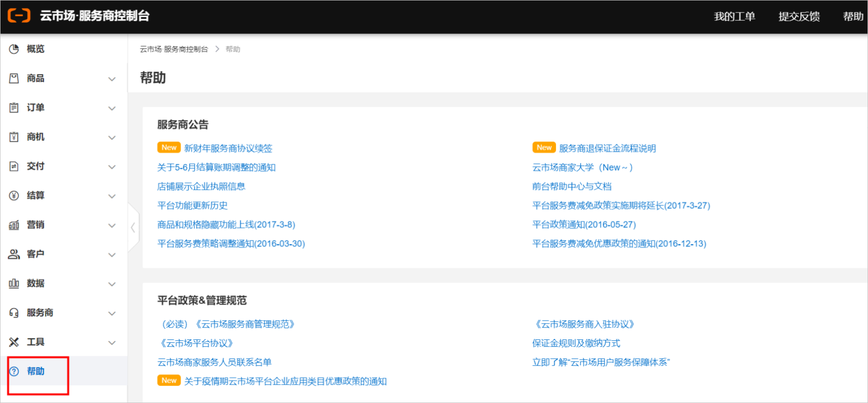Expand the 结算 menu chevron
868x403 pixels.
point(112,196)
